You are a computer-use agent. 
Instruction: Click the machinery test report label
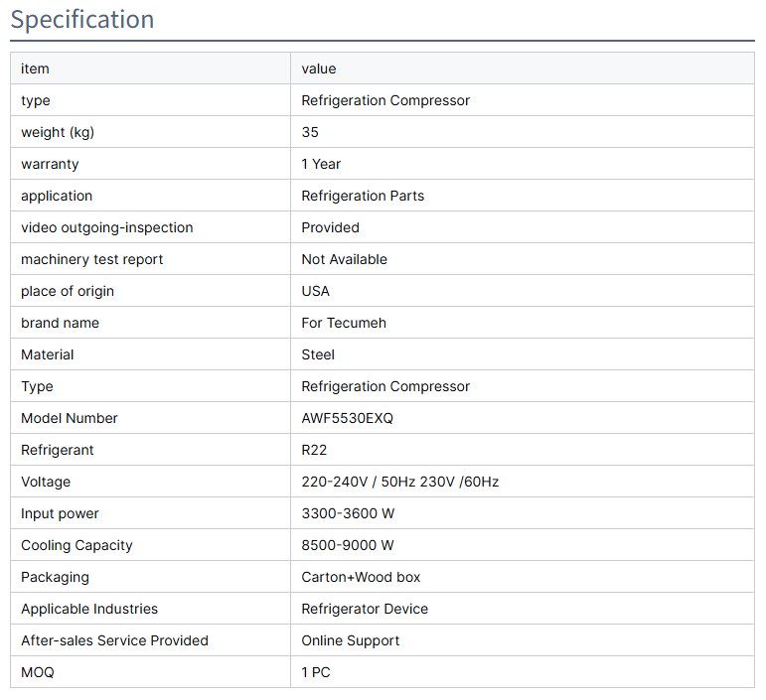(x=91, y=259)
